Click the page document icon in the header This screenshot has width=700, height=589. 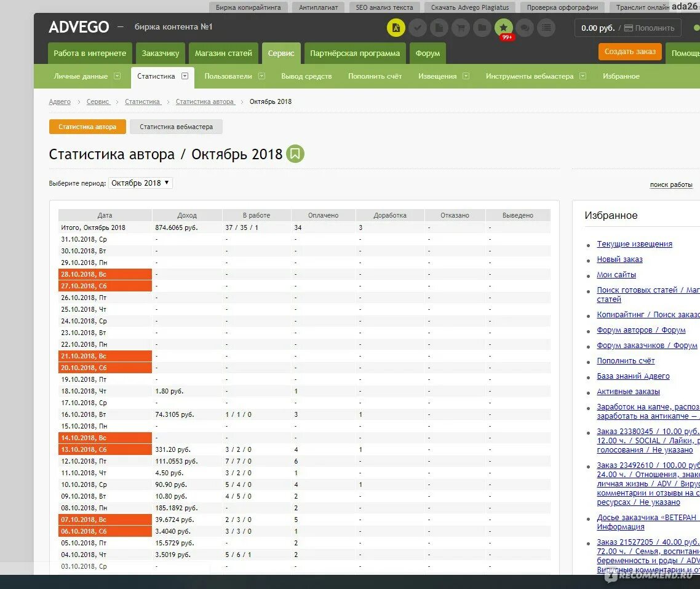(439, 28)
